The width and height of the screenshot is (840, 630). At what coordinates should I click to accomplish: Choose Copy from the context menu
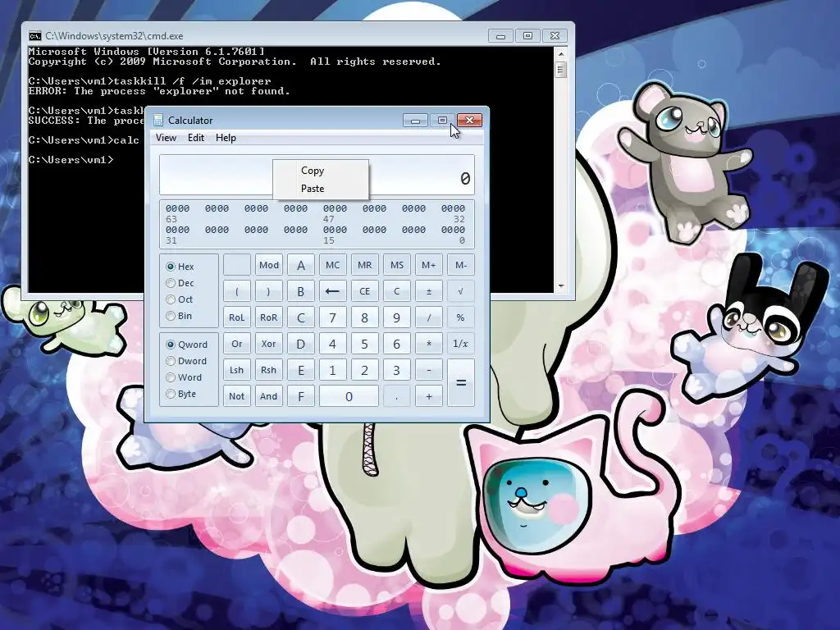pos(321,171)
